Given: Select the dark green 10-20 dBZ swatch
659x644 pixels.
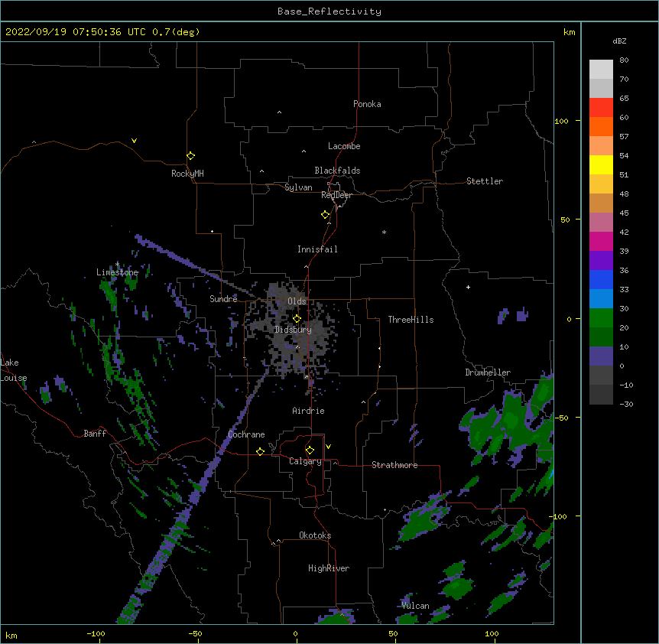Looking at the screenshot, I should pyautogui.click(x=601, y=337).
